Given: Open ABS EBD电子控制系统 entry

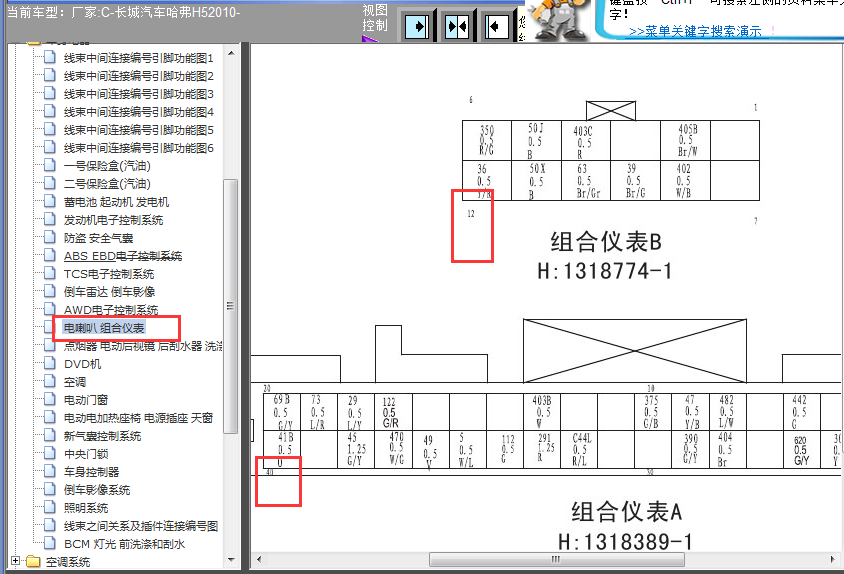Looking at the screenshot, I should [x=123, y=256].
